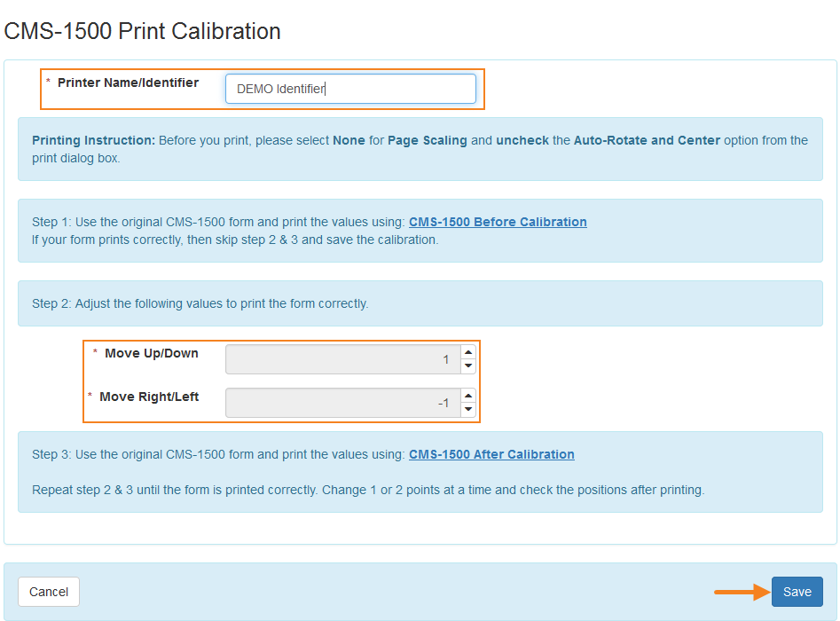Increase Move Right/Left value with up arrow
The image size is (840, 621).
coord(468,396)
